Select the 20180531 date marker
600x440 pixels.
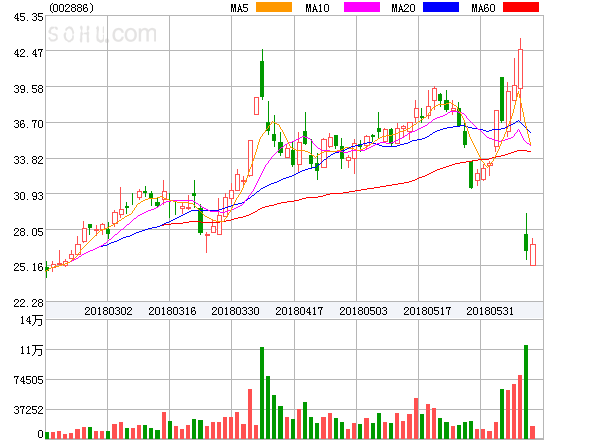(492, 311)
